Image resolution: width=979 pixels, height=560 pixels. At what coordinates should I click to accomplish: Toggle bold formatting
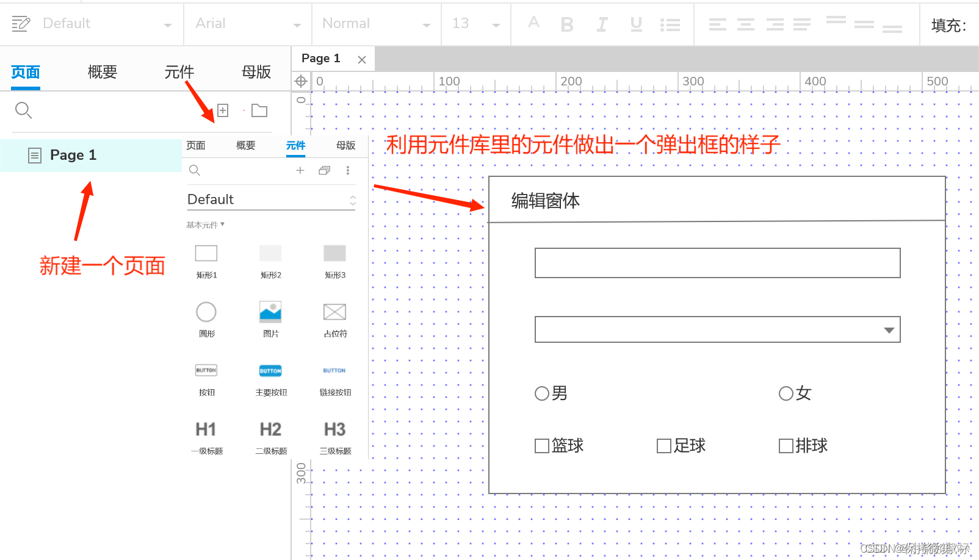567,24
